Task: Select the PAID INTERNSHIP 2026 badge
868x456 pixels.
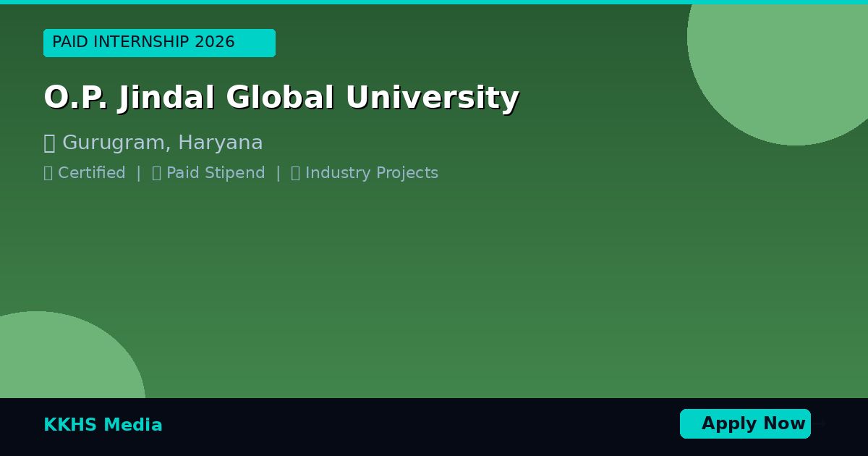Action: (159, 43)
